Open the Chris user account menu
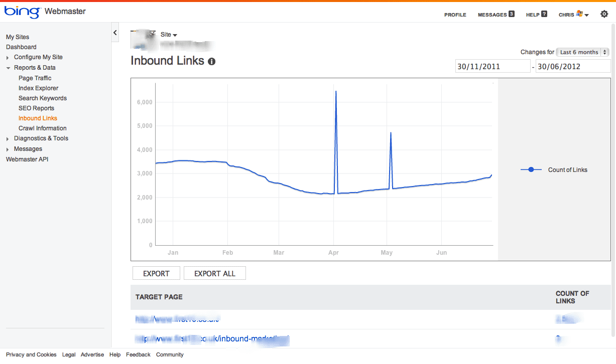This screenshot has height=364, width=616. tap(573, 15)
